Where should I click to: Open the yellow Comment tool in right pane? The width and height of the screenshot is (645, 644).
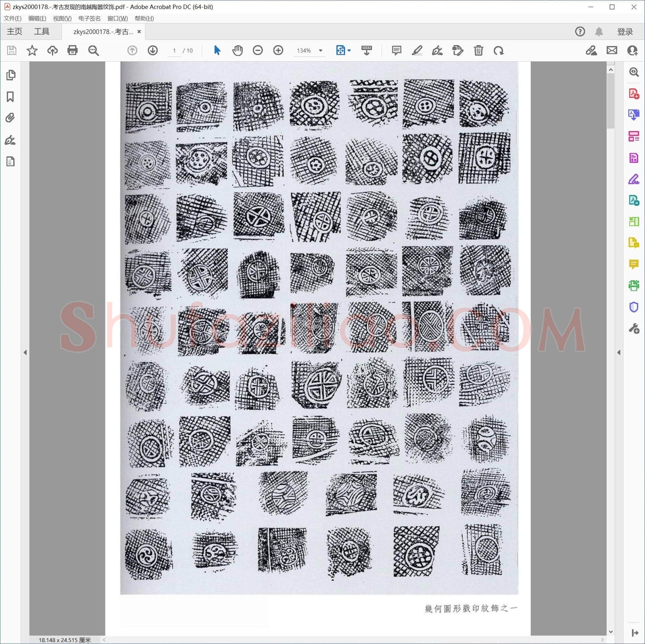click(634, 264)
